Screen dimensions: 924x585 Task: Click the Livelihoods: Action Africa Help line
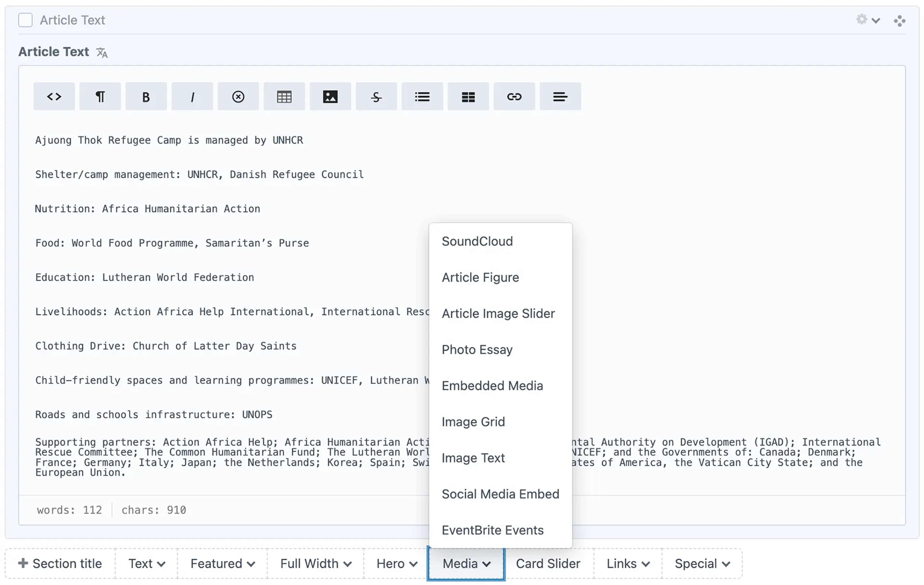tap(232, 312)
